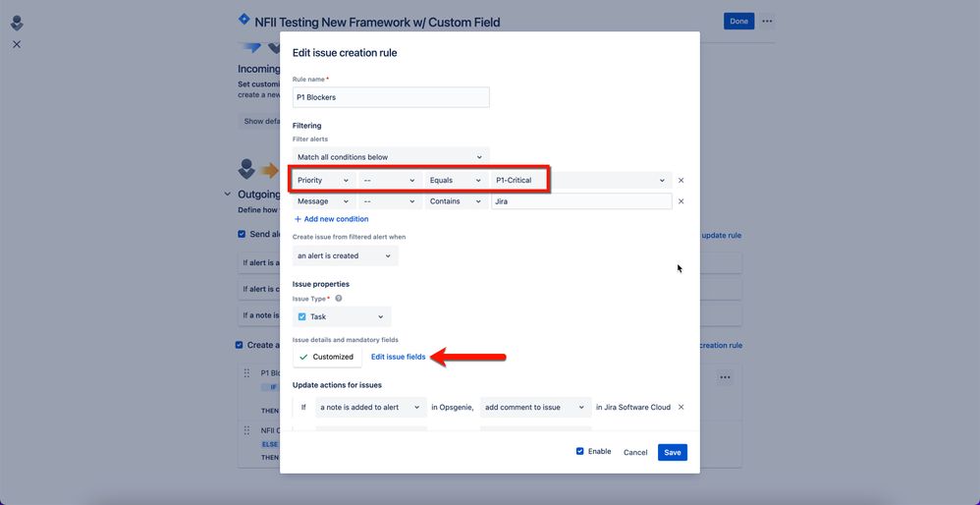Click the Jira diamond icon beside the title
980x505 pixels.
245,20
